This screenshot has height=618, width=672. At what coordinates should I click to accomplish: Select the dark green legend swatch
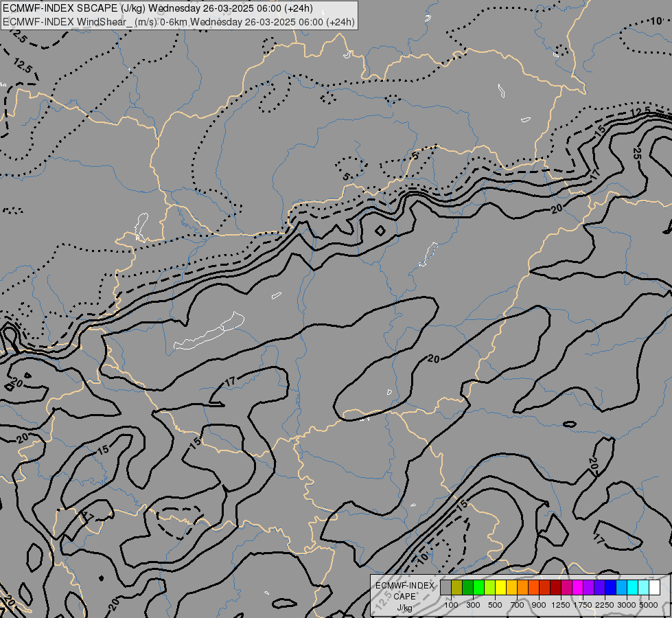[x=468, y=588]
